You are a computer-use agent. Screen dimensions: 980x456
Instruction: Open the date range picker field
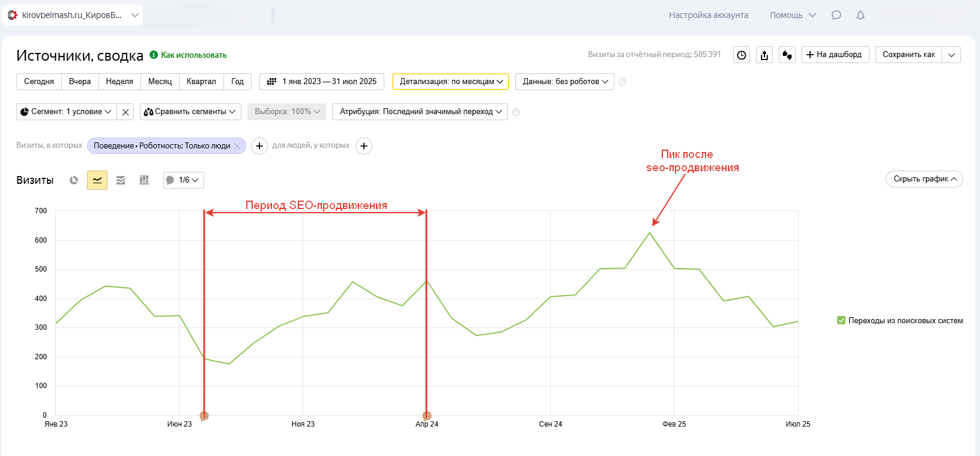[322, 82]
